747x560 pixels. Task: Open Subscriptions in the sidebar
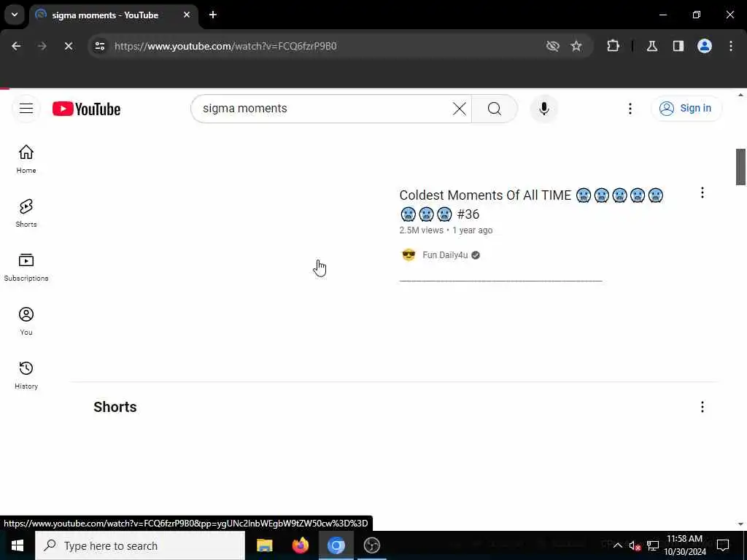point(26,267)
